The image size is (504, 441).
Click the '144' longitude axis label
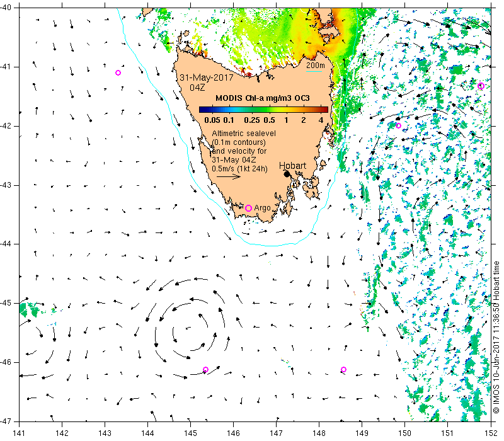[147, 433]
